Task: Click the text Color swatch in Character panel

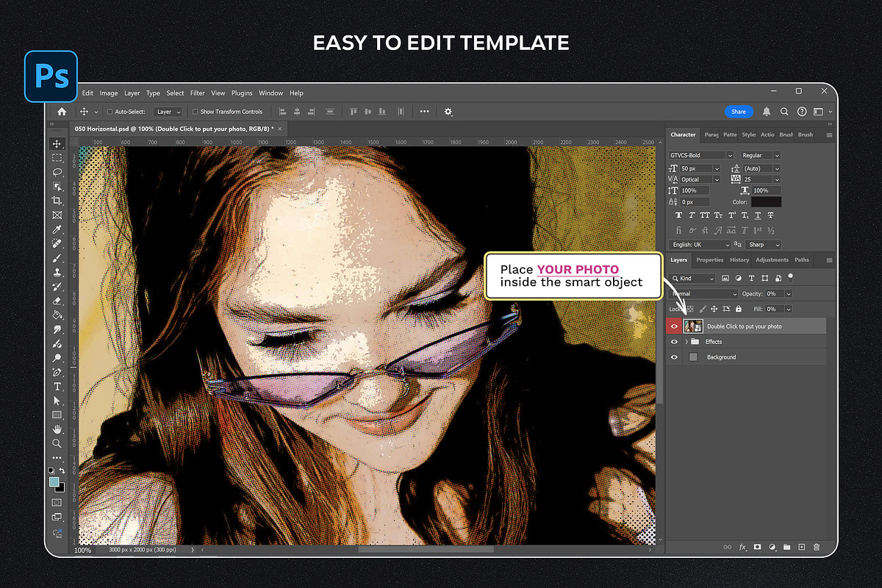Action: coord(766,201)
